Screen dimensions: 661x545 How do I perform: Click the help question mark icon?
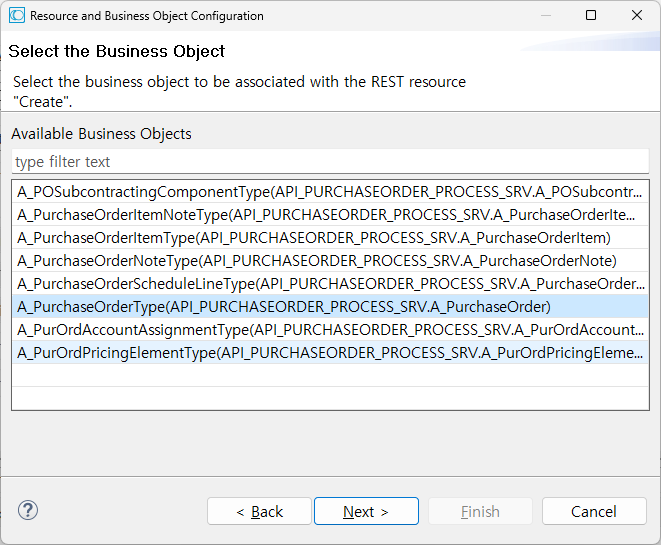[x=28, y=511]
